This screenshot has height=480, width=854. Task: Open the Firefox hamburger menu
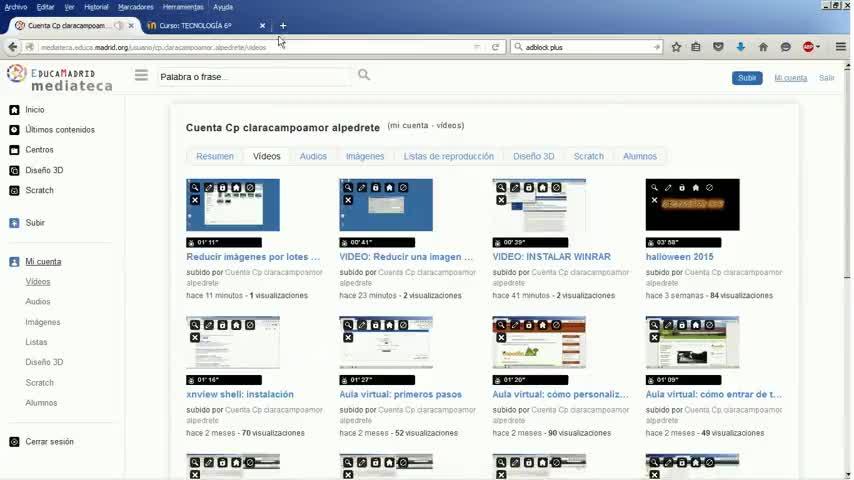coord(840,47)
